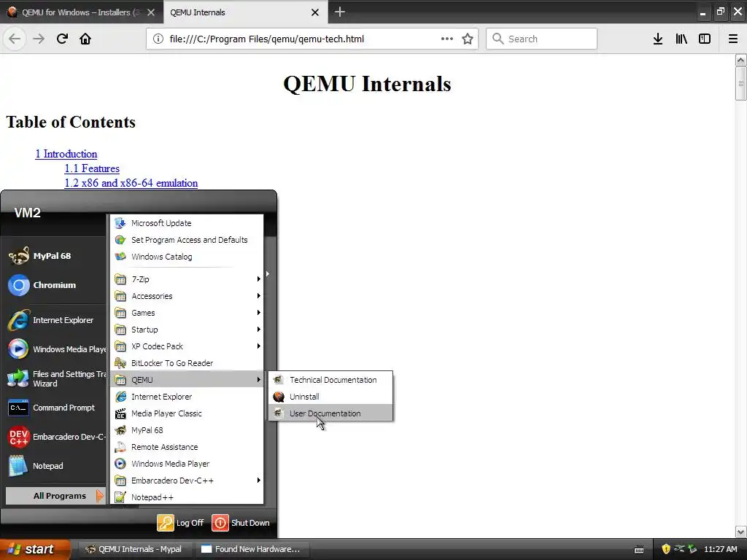The image size is (747, 560).
Task: Open Internet Explorer in pinned list
Action: (53, 320)
